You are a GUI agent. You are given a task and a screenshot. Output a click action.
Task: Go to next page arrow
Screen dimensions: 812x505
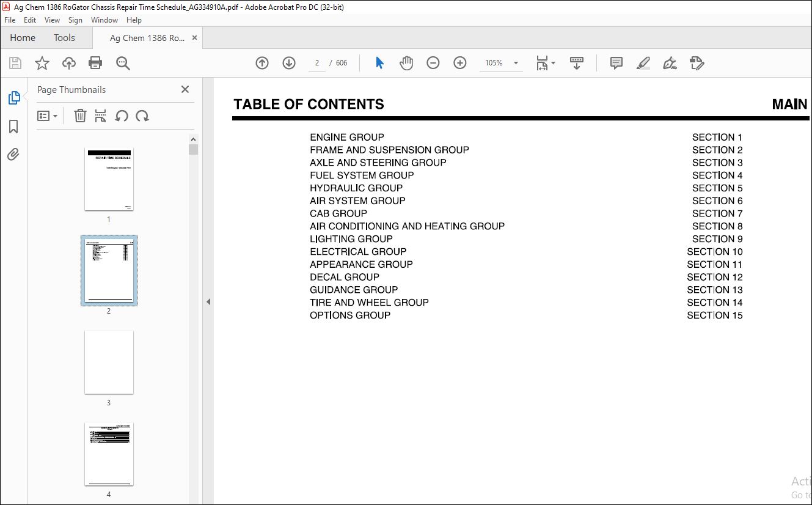pyautogui.click(x=289, y=63)
